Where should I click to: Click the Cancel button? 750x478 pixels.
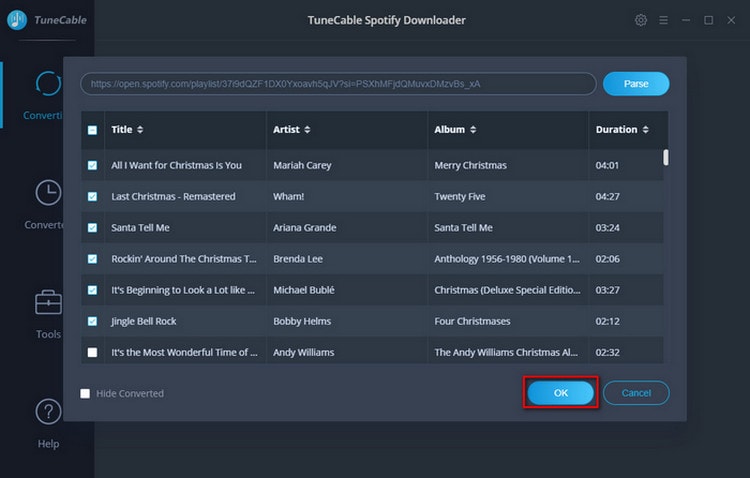(x=636, y=393)
